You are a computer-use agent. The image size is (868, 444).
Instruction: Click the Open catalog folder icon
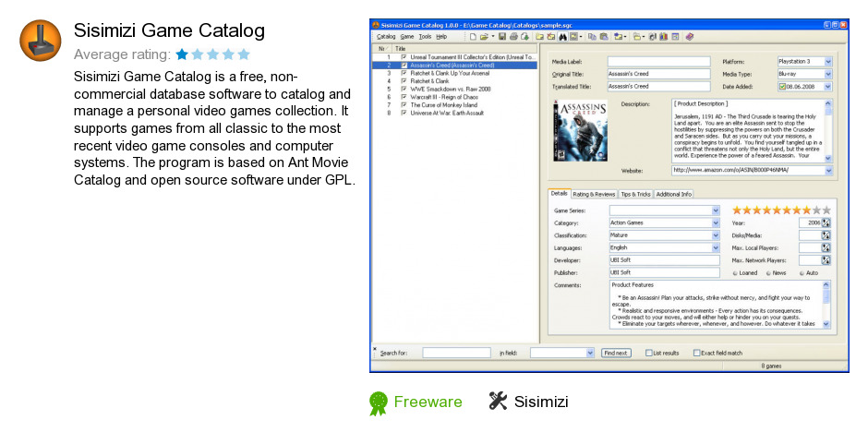pyautogui.click(x=484, y=37)
